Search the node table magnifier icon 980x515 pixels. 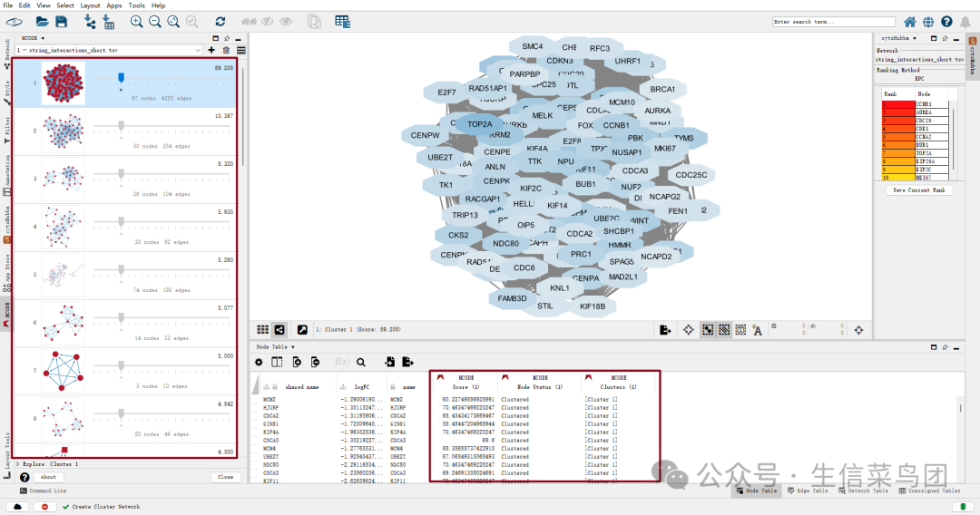(x=361, y=362)
